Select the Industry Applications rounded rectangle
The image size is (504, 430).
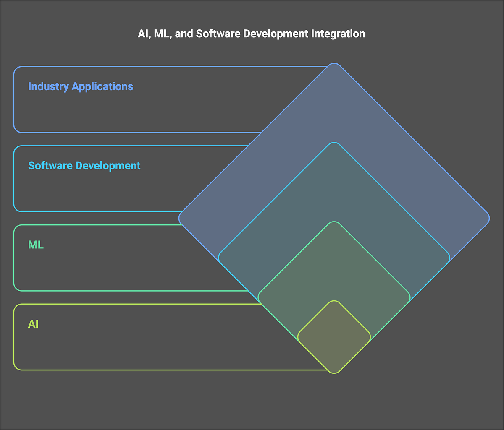coord(126,99)
